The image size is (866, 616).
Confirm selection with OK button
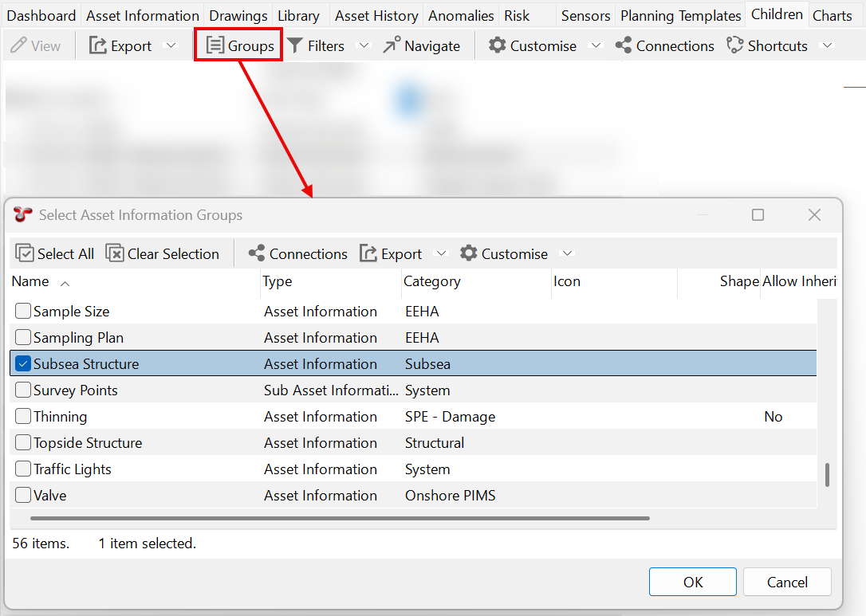coord(693,582)
